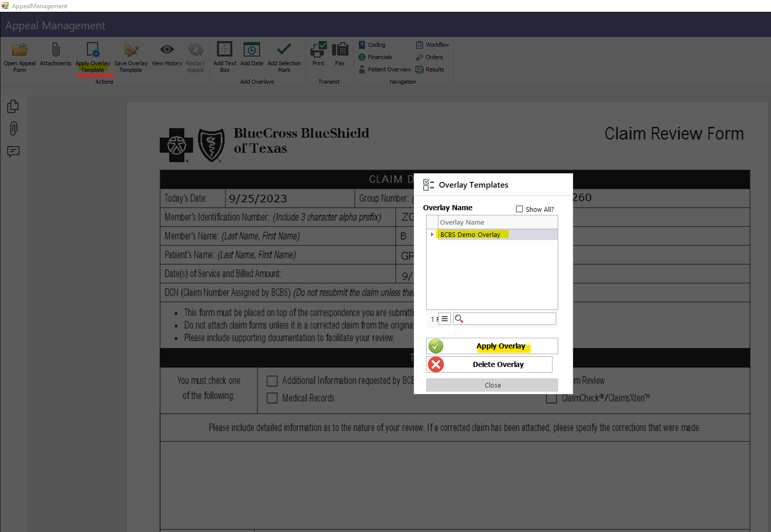The image size is (771, 532).
Task: Click the Overlay Name column header
Action: [x=498, y=222]
